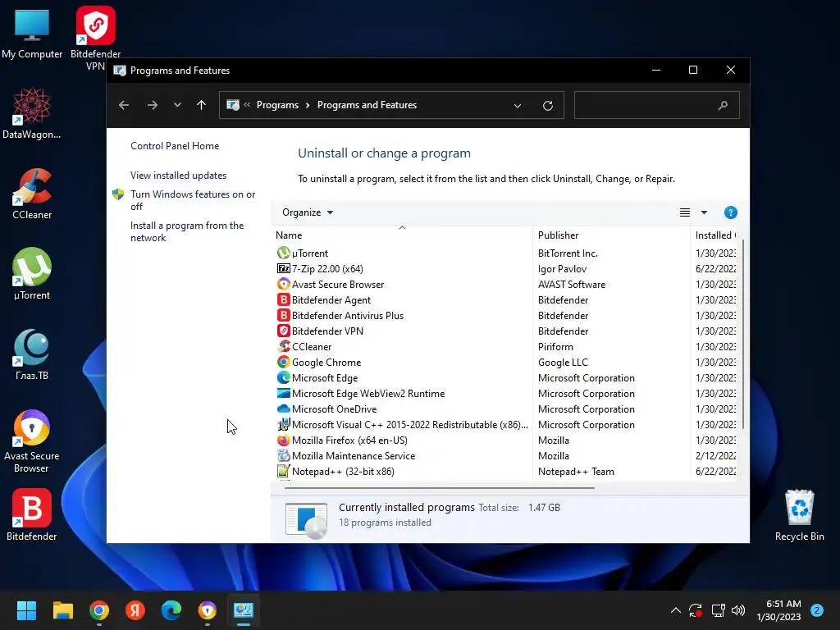
Task: Open Control Panel Home link
Action: (x=175, y=146)
